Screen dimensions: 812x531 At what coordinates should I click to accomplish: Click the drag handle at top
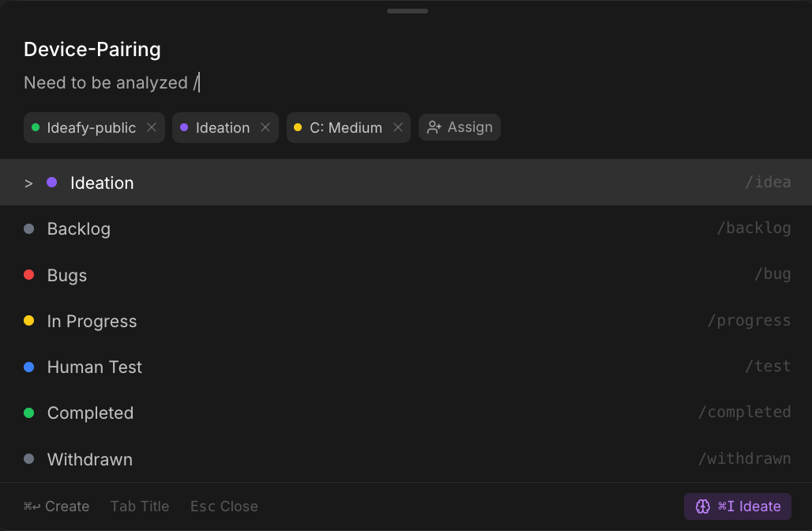(x=407, y=11)
